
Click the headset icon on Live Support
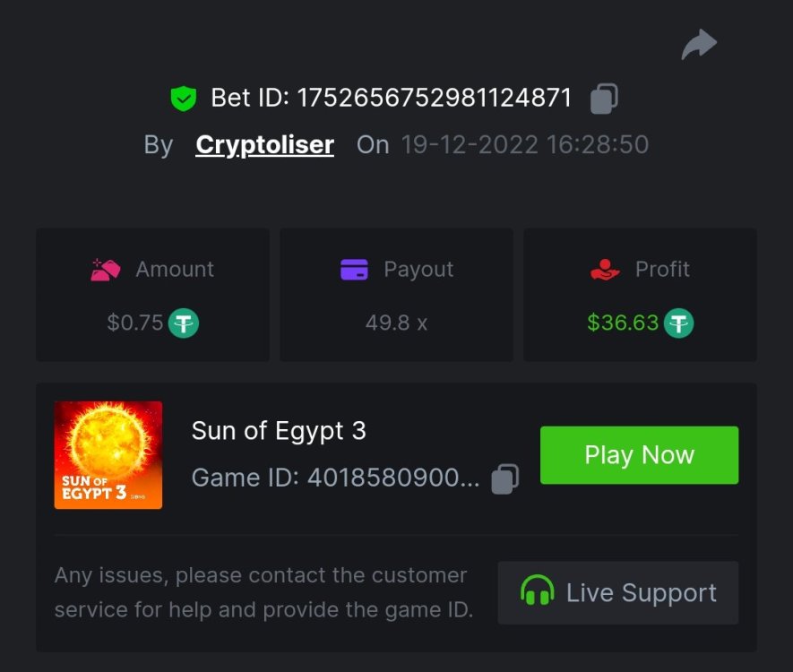[538, 592]
